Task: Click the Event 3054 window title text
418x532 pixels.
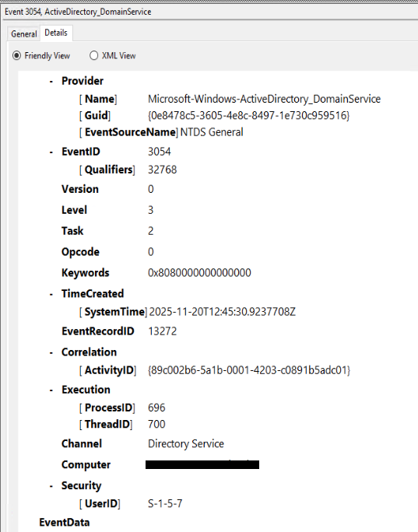Action: (78, 12)
